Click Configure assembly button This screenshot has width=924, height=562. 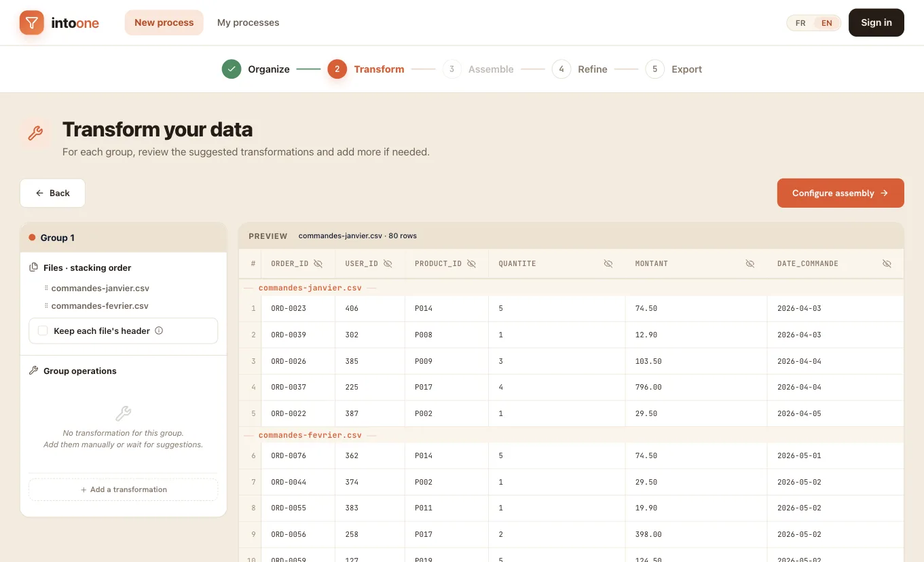click(840, 193)
